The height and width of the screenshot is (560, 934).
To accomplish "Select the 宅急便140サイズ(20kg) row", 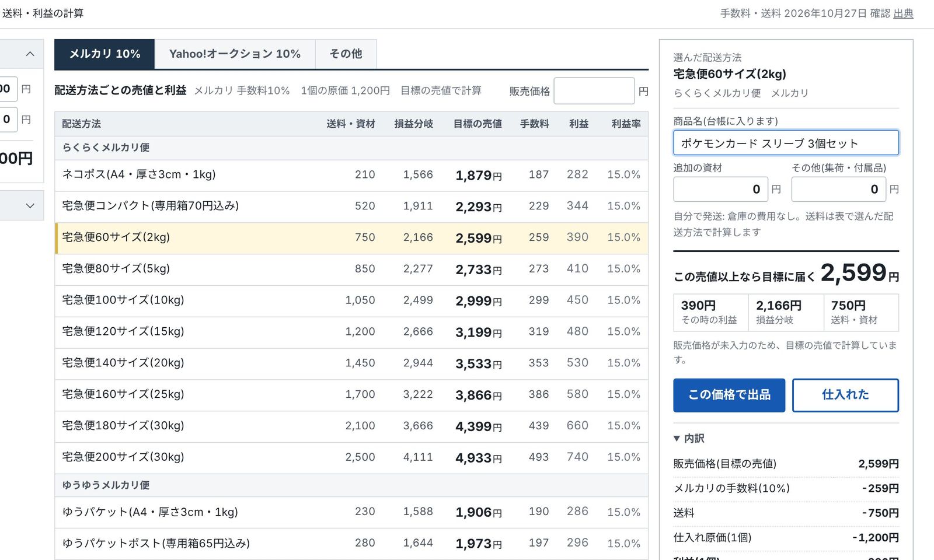I will [x=351, y=363].
